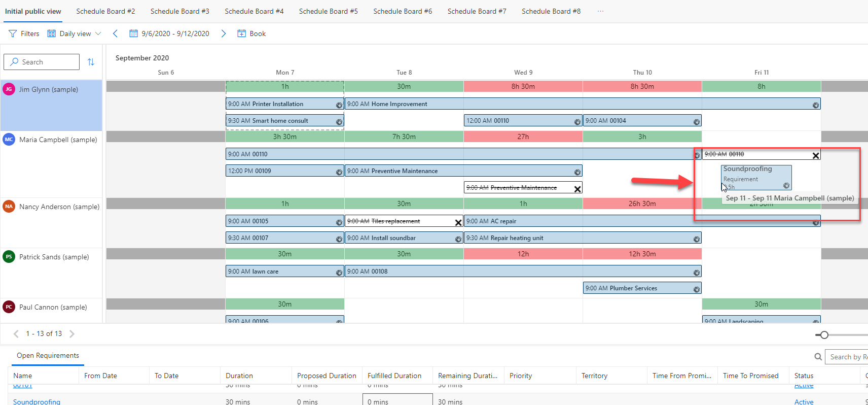This screenshot has width=868, height=405.
Task: Click the 26h 30m utilization bar
Action: click(x=642, y=204)
